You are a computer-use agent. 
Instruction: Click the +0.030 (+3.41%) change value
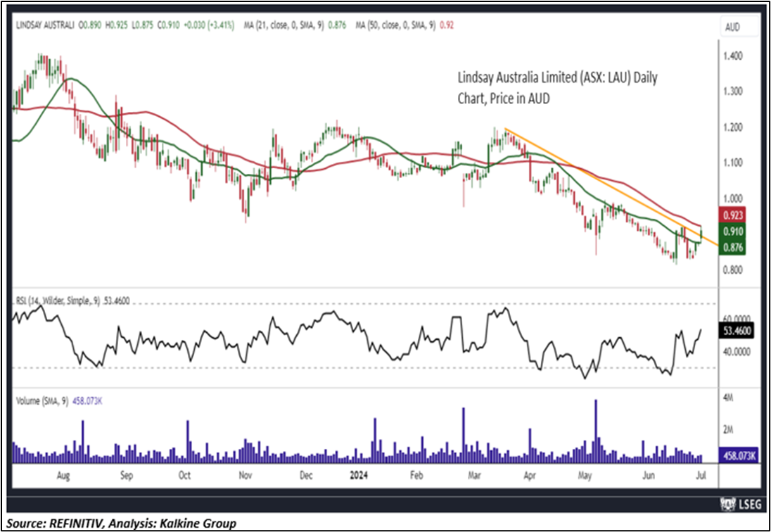pos(208,25)
